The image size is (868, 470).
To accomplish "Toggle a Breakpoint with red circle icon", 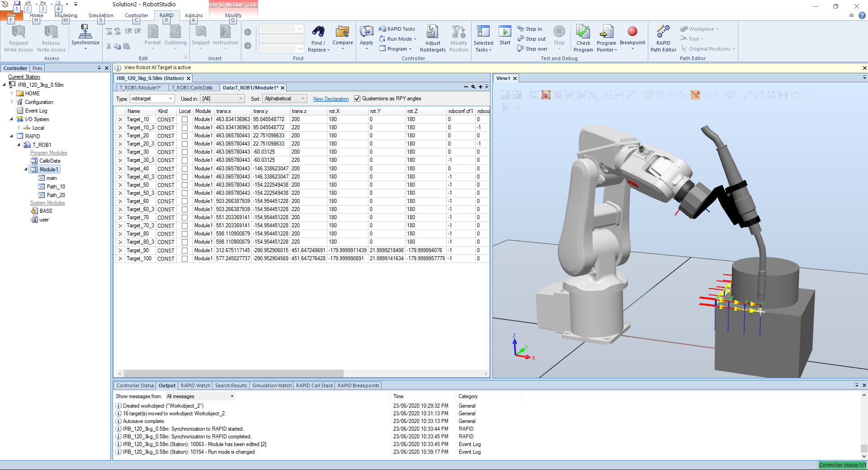I will (x=632, y=32).
